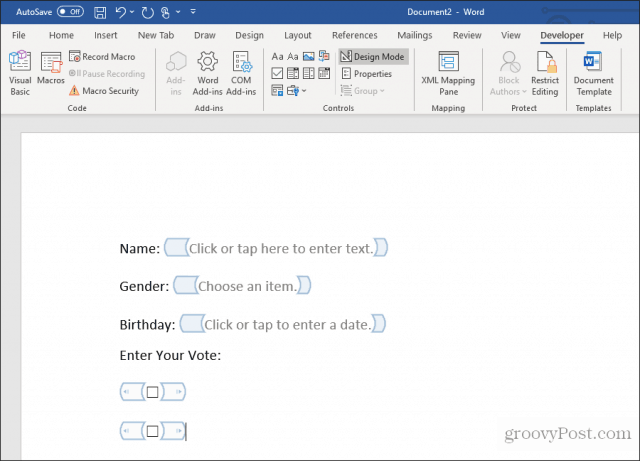Insert Building Block Gallery content control

point(324,56)
